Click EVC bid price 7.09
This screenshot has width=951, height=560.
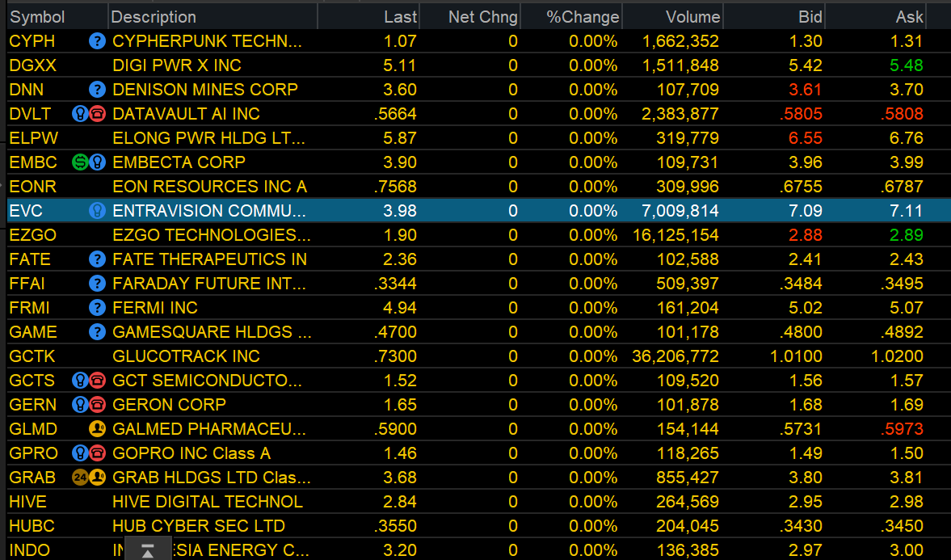click(806, 211)
